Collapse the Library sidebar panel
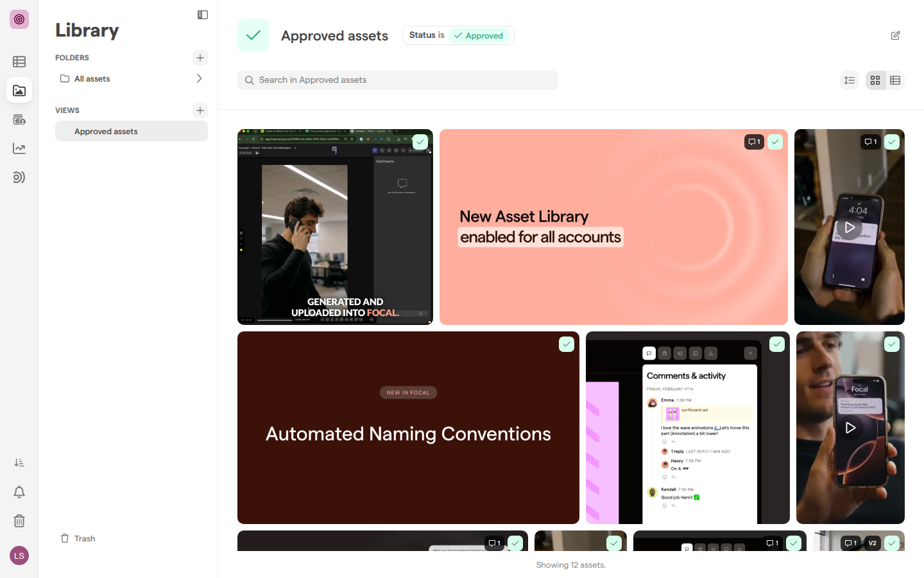This screenshot has width=924, height=578. [203, 15]
